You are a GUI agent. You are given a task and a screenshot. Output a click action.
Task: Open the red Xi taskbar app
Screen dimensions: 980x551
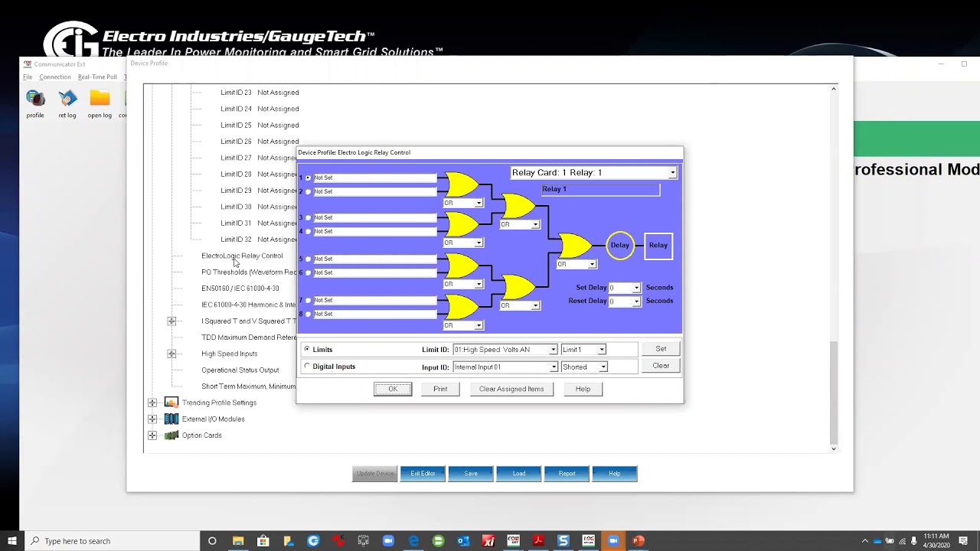click(488, 541)
